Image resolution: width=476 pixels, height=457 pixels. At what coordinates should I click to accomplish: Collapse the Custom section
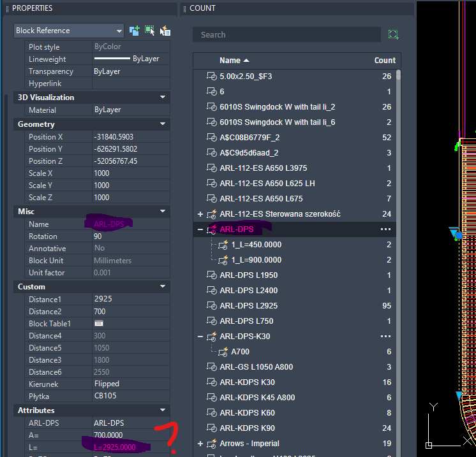[163, 287]
